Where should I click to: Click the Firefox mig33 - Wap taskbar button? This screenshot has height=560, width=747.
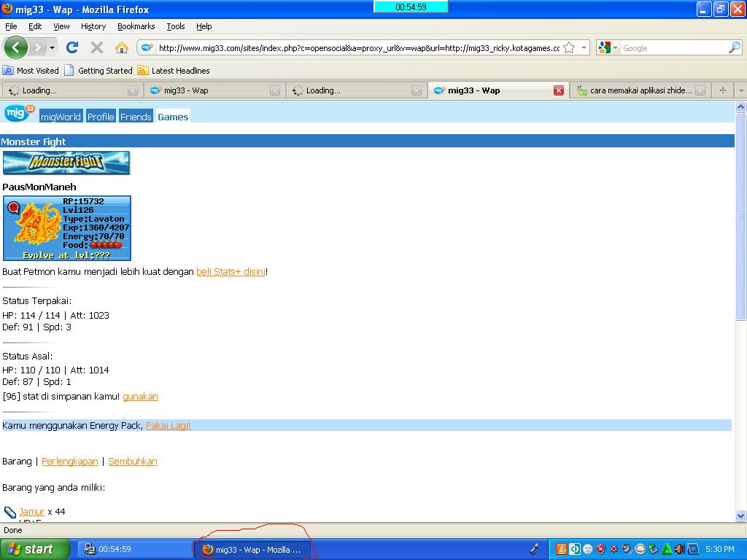click(x=252, y=550)
